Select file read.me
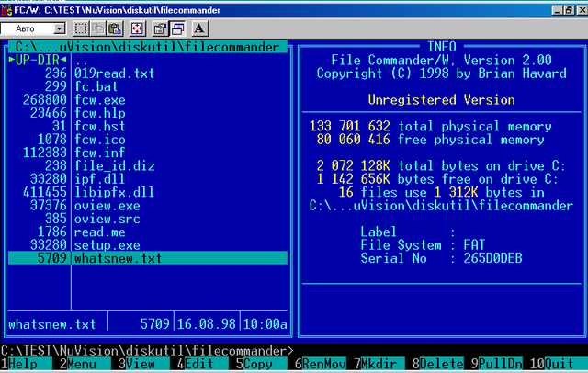588x373 pixels. click(x=100, y=232)
